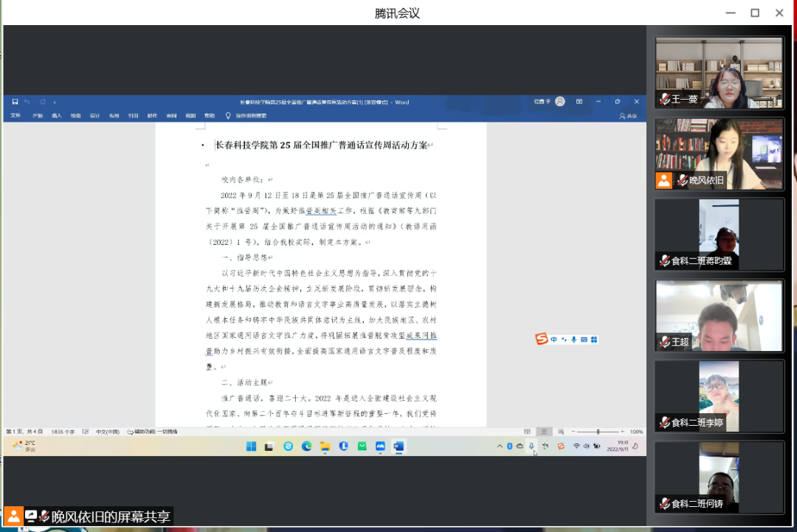Open the Sogou soft keyboard icon
This screenshot has height=532, width=797.
[584, 339]
